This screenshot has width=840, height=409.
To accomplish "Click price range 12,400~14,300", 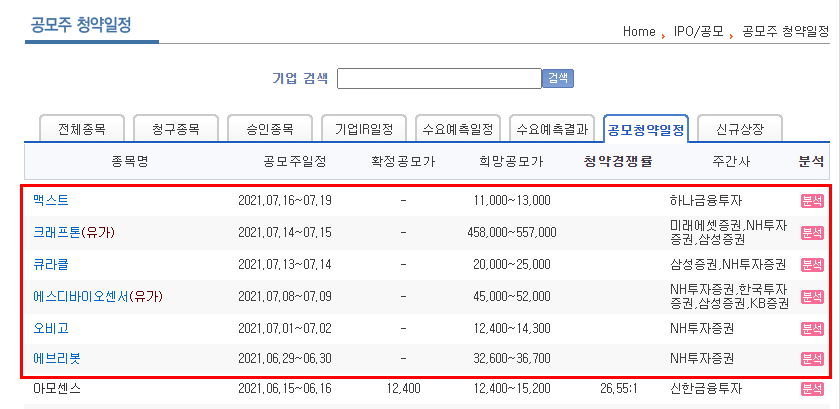I will point(512,329).
